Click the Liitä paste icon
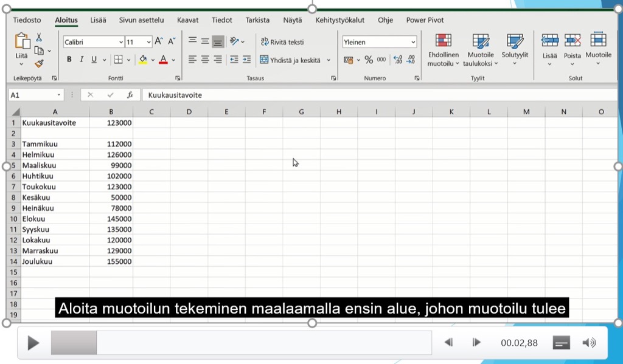The height and width of the screenshot is (364, 623). [x=22, y=41]
